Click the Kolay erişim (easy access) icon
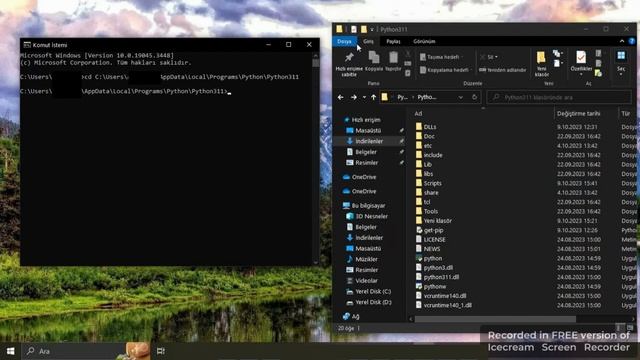Viewport: 640px width, 360px height. point(558,63)
